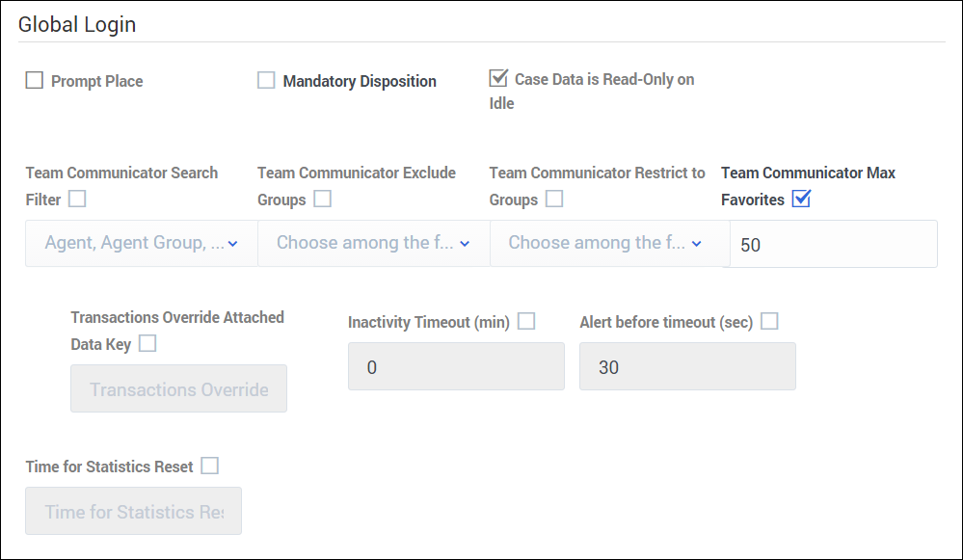Enable the Prompt Place checkbox
Screen dimensions: 963x560
[x=35, y=81]
